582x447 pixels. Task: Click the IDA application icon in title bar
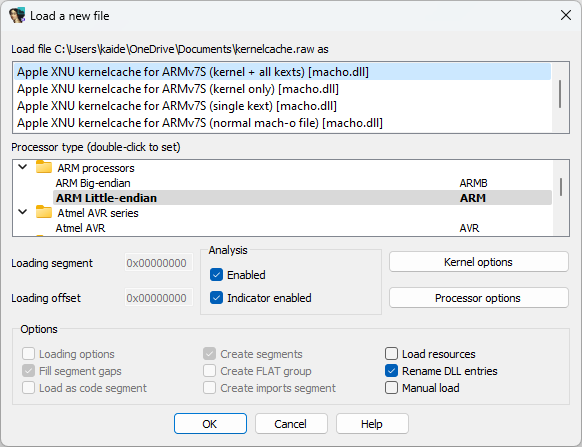17,16
